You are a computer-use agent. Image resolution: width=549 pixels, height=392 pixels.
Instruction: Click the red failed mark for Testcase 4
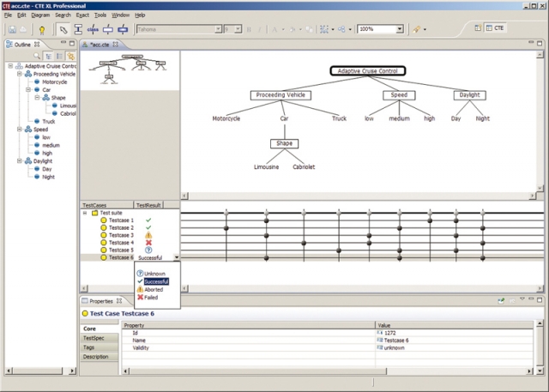[x=148, y=243]
